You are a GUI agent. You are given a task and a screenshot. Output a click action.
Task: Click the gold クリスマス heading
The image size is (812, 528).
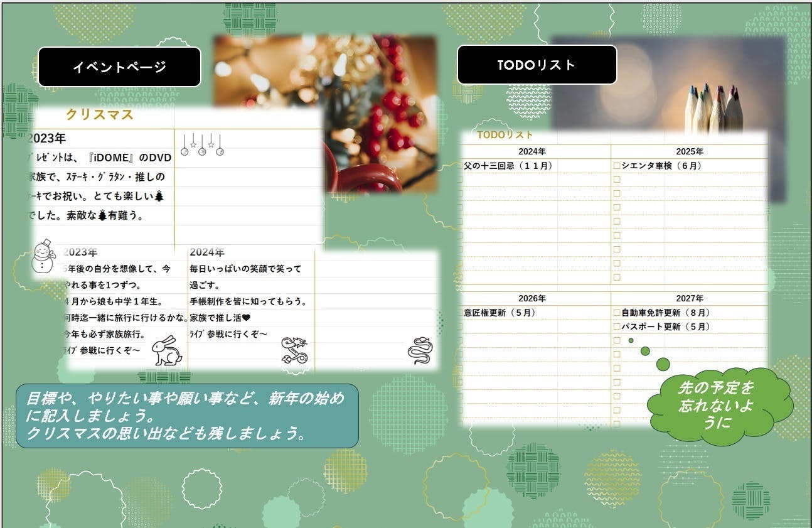pos(100,115)
